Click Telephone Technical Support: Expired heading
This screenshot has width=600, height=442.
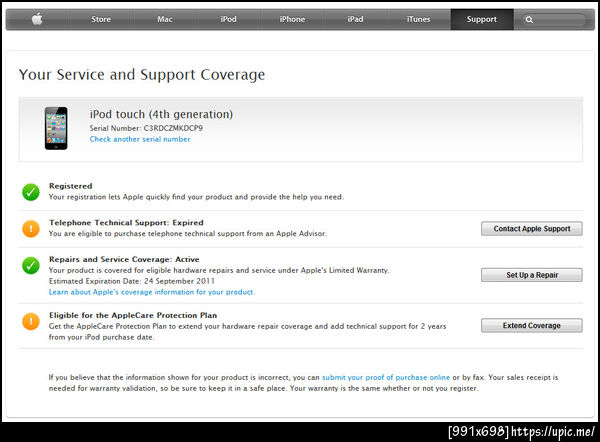pos(126,223)
